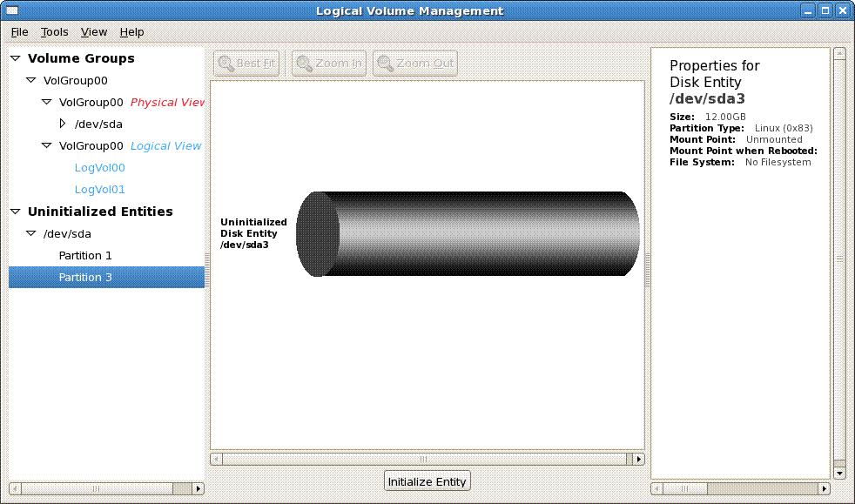
Task: Expand the /dev/sda physical volume node
Action: click(63, 124)
